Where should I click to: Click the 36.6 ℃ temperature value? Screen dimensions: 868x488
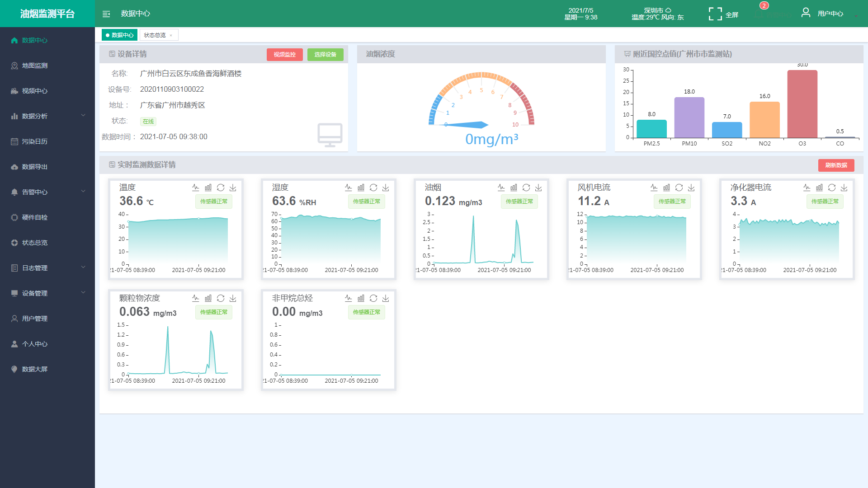137,201
